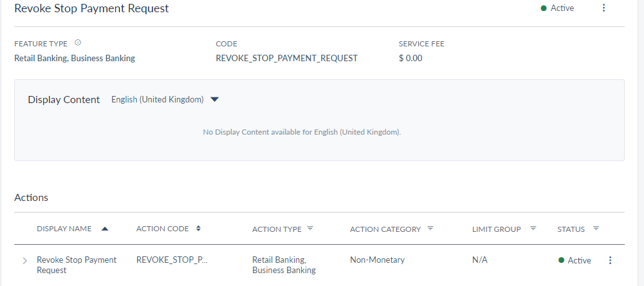644x286 pixels.
Task: Open the Display Content language dropdown arrow
Action: [215, 99]
